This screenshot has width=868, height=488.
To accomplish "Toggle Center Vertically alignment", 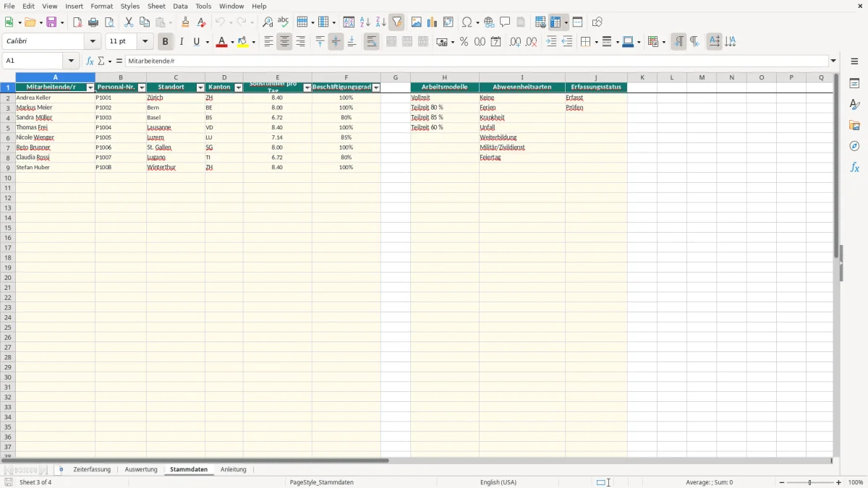I will point(336,42).
